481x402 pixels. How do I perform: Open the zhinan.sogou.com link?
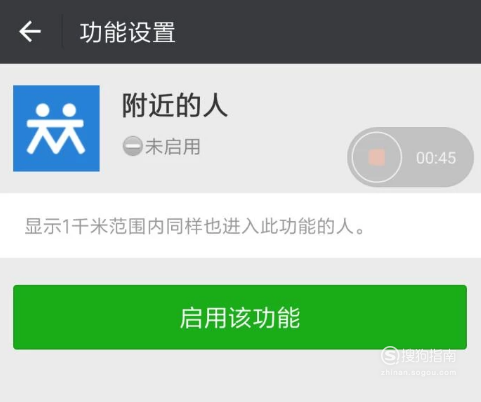[x=418, y=373]
